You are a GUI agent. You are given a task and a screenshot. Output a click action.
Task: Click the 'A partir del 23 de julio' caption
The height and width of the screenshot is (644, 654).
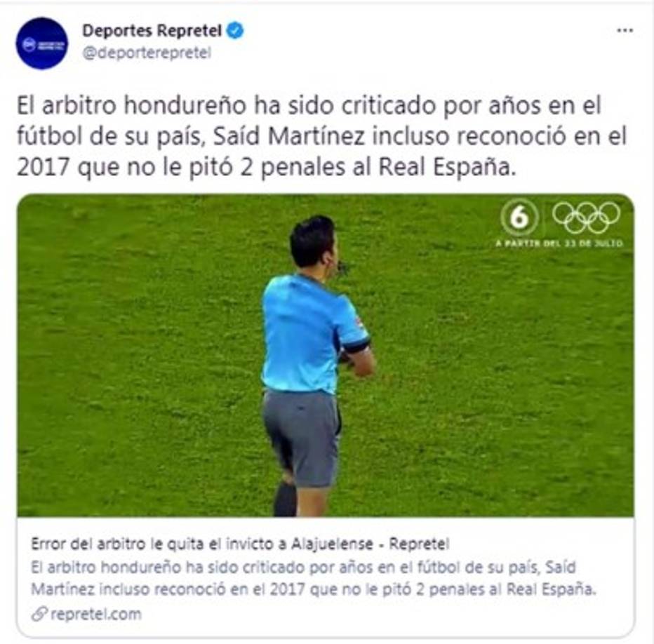[559, 243]
